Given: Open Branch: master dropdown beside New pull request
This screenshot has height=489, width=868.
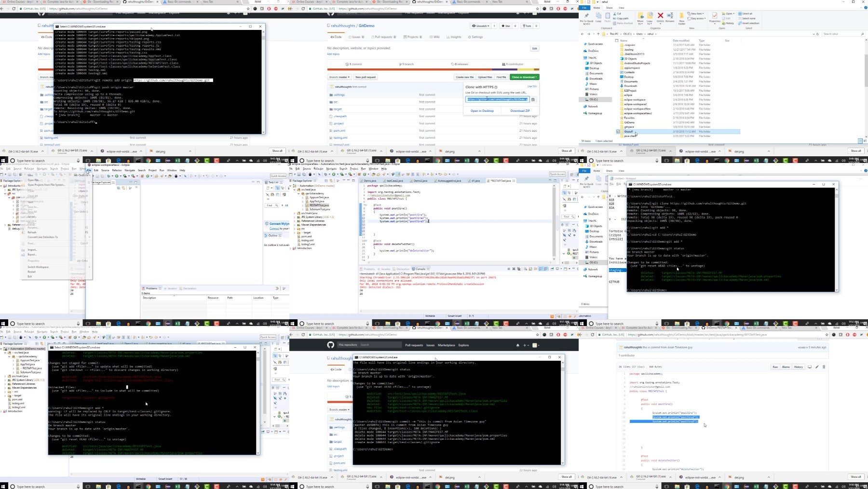Looking at the screenshot, I should click(x=339, y=77).
